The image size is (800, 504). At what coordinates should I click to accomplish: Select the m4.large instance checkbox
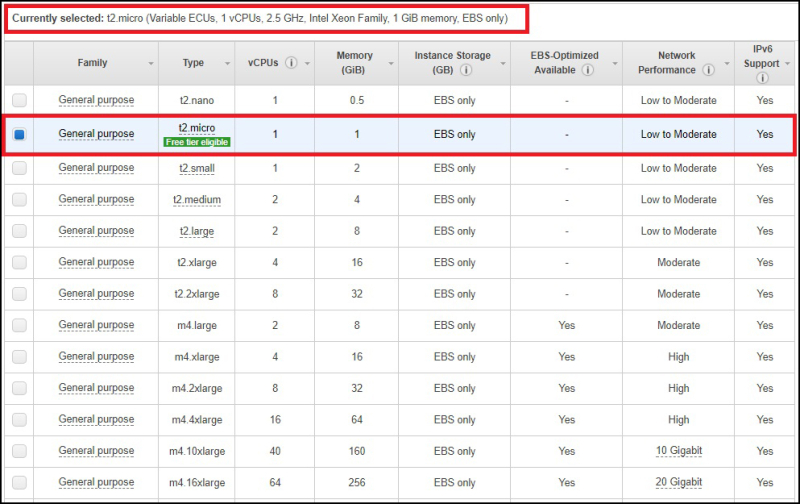19,325
